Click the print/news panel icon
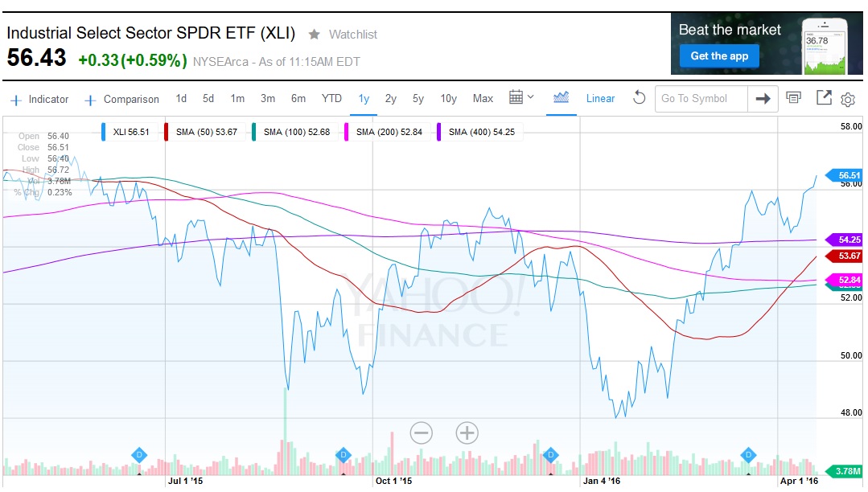 794,98
